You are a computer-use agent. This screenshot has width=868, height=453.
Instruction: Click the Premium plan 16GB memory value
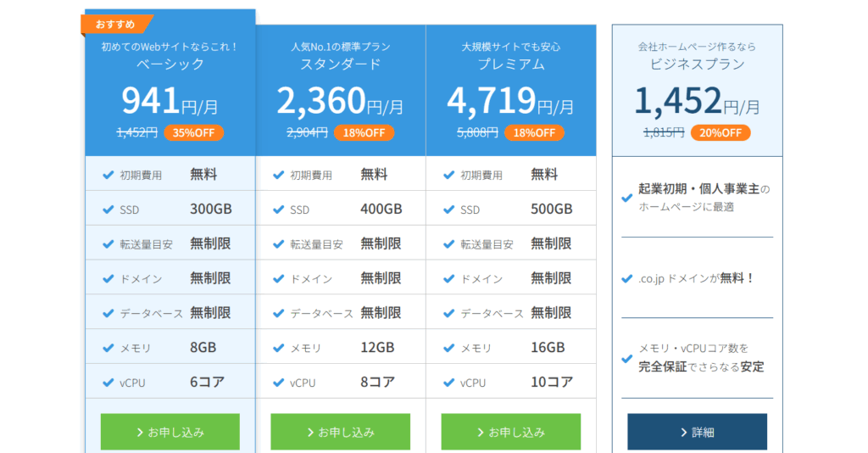(548, 348)
